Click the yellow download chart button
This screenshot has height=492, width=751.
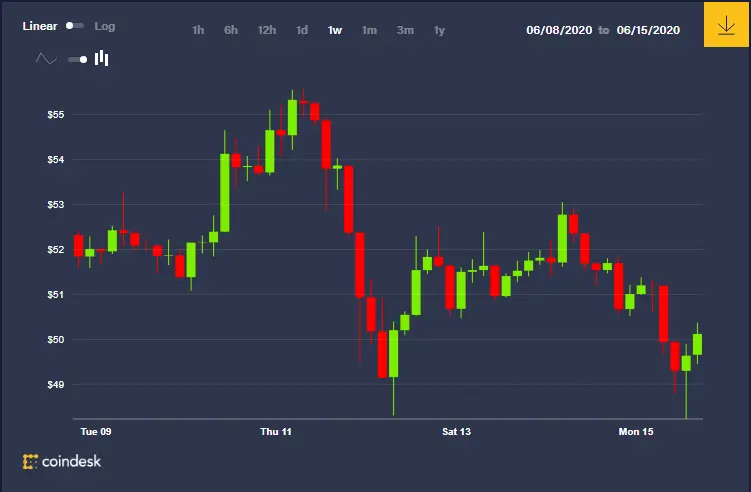pos(726,24)
